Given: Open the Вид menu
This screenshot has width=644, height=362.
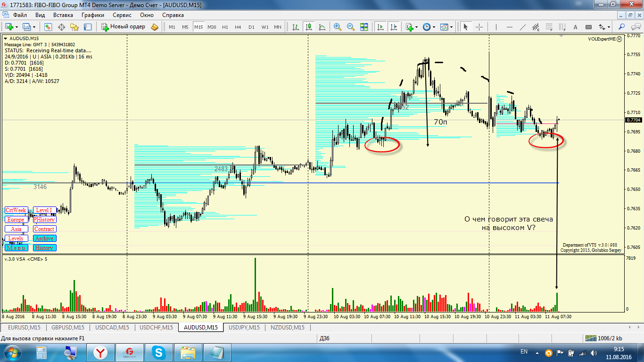Looking at the screenshot, I should (x=40, y=15).
